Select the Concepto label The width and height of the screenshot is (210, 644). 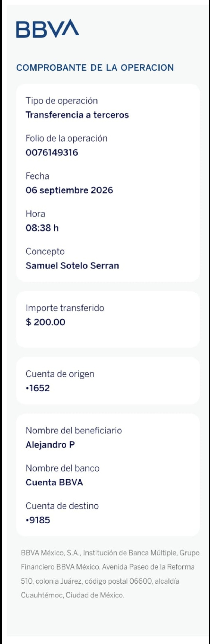click(45, 252)
